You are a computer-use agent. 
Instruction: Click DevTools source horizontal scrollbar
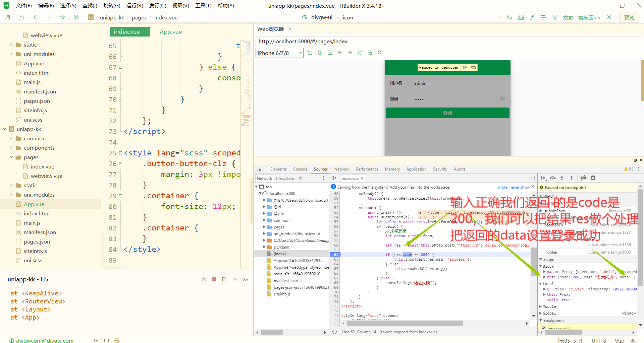pyautogui.click(x=405, y=323)
